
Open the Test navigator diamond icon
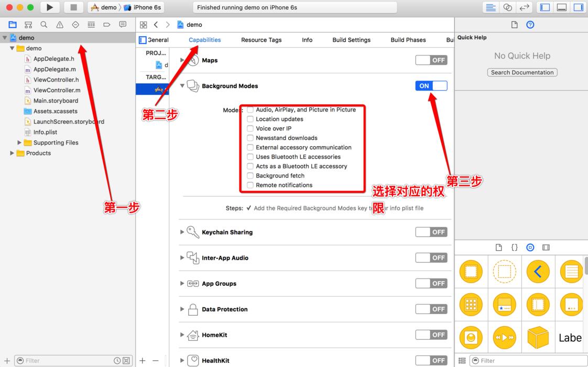click(x=75, y=25)
